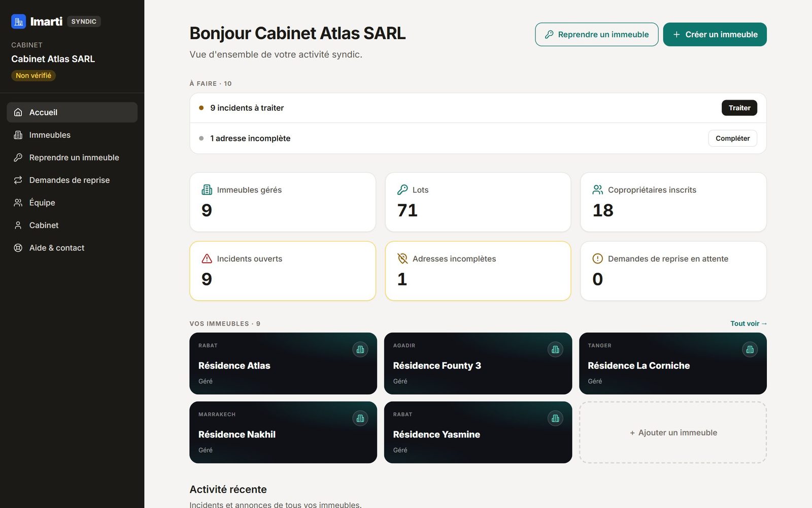The height and width of the screenshot is (508, 812).
Task: Open the Cabinet menu item
Action: pos(72,225)
